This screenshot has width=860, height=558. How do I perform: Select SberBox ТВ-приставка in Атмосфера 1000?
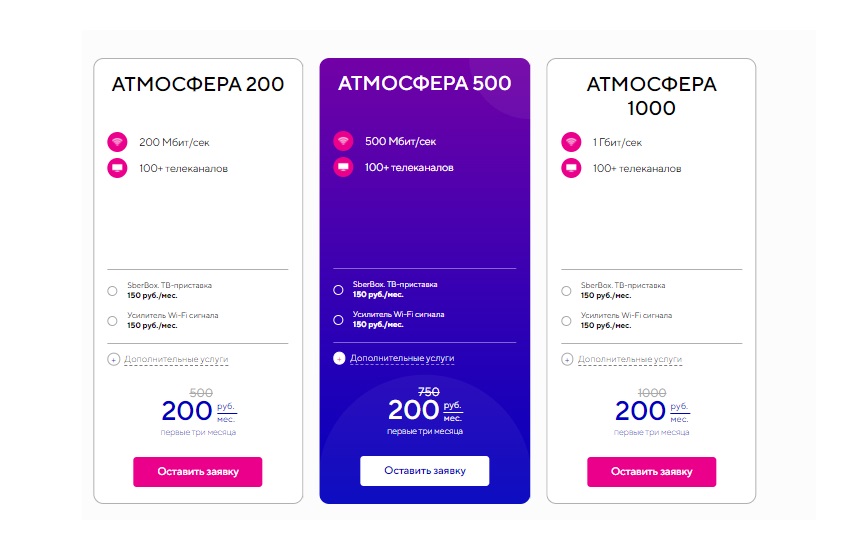click(x=566, y=291)
